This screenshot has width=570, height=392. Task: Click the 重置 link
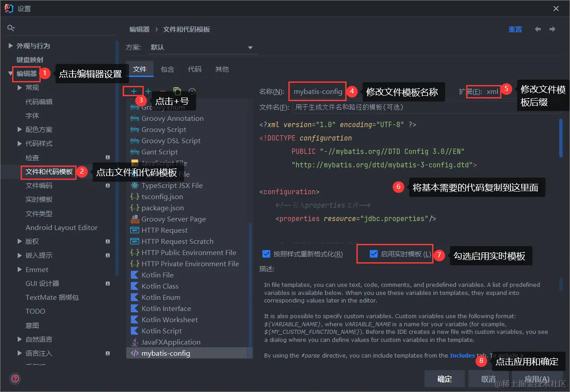515,29
